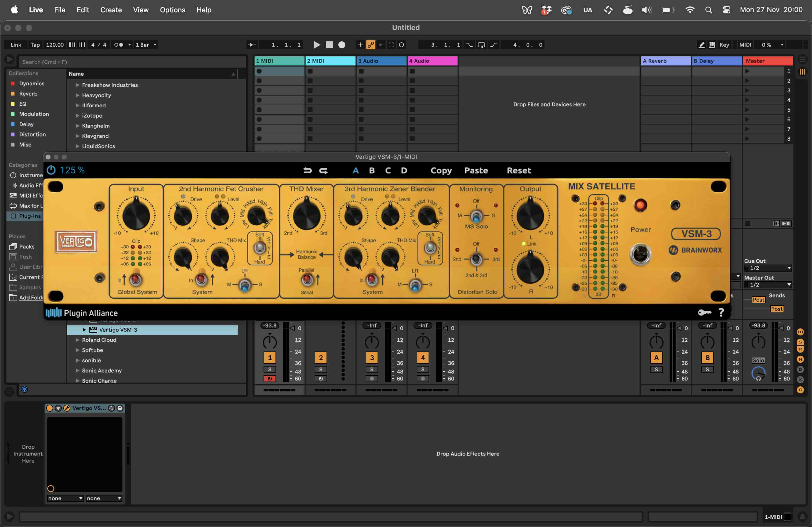Flip the Fet Crusher Soft/Hard style switch
This screenshot has height=527, width=812.
(260, 248)
